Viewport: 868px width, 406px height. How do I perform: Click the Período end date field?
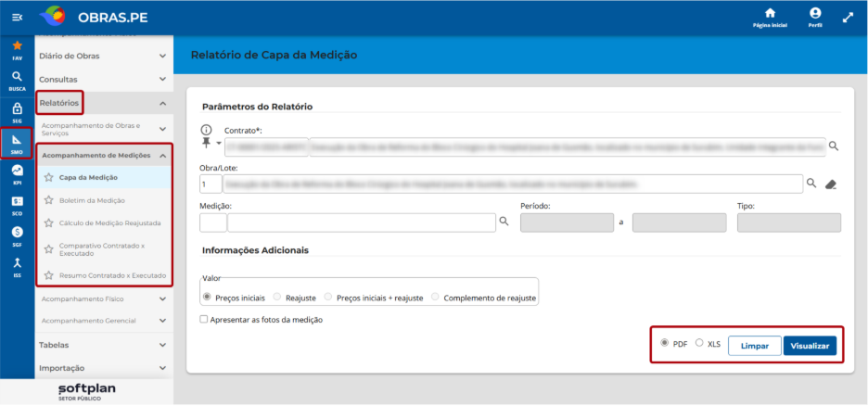click(x=679, y=222)
